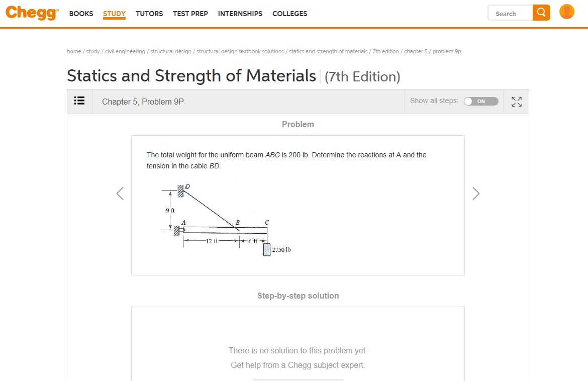Click the orange search magnifier button
The width and height of the screenshot is (588, 381).
point(541,13)
